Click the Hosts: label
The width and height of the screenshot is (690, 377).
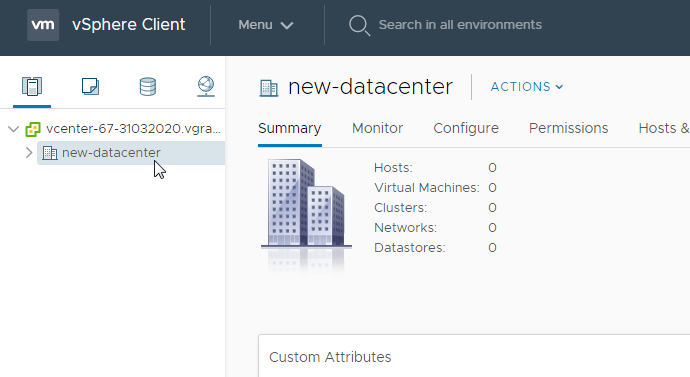click(x=393, y=168)
